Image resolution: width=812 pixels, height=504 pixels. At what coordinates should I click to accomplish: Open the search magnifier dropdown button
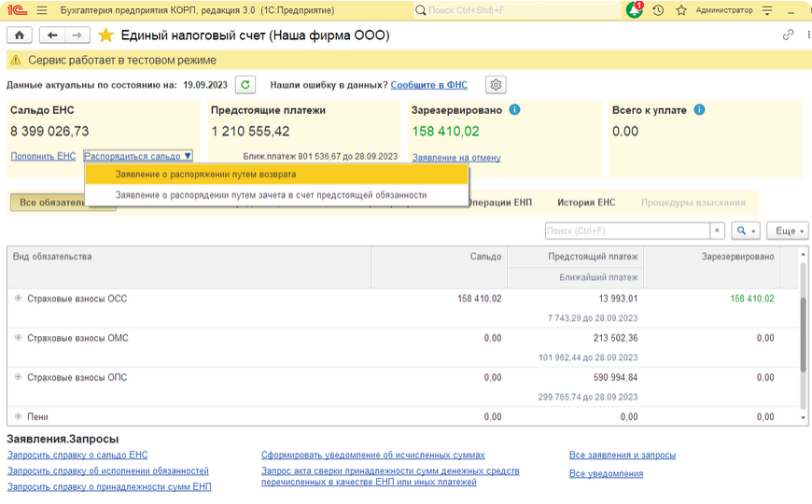click(x=746, y=231)
